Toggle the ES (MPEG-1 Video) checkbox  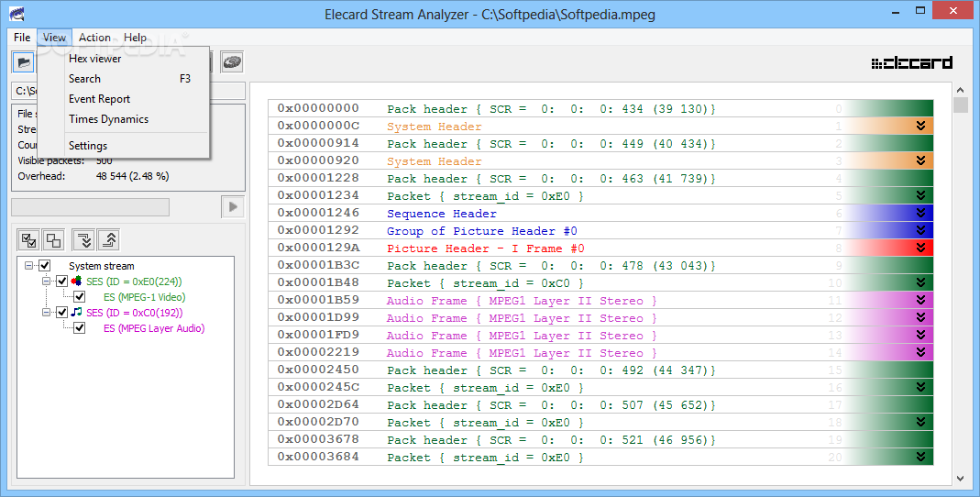80,297
